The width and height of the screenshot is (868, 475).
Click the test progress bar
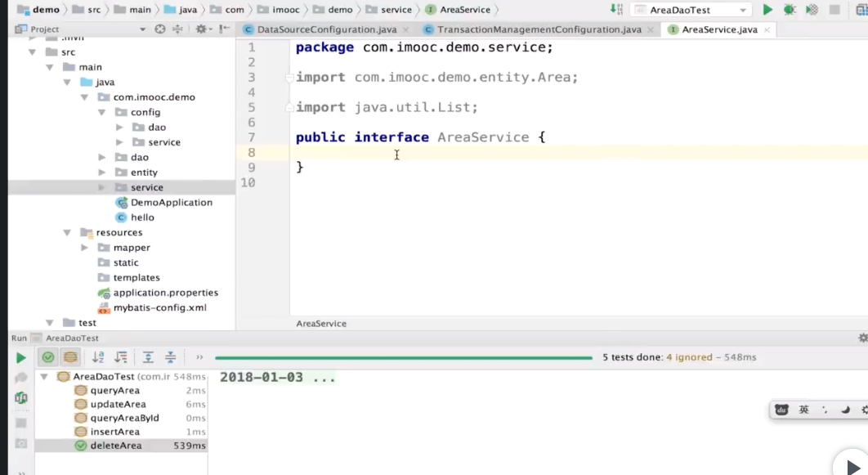tap(404, 358)
